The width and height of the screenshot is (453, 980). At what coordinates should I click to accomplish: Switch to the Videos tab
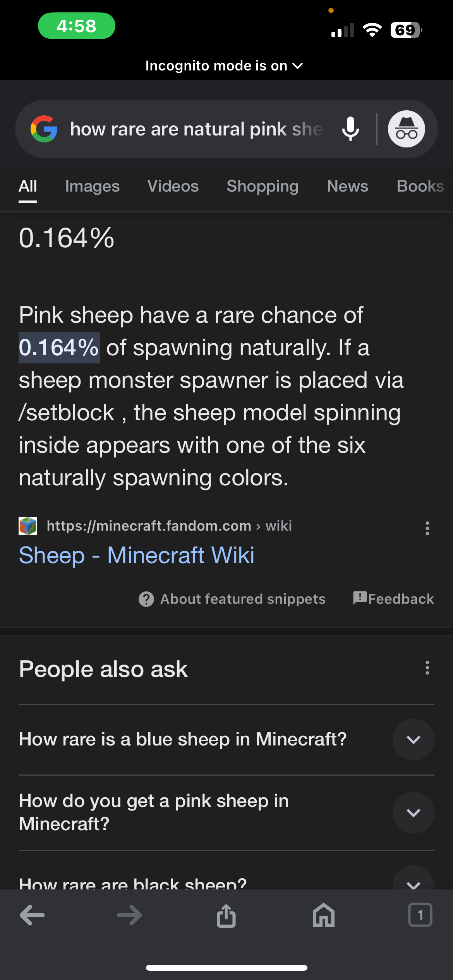pos(173,186)
